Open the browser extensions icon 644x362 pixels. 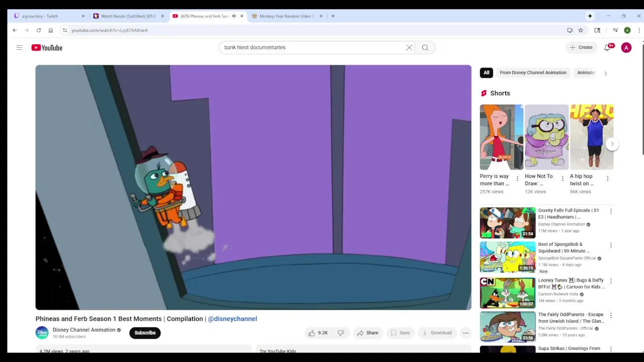[597, 30]
